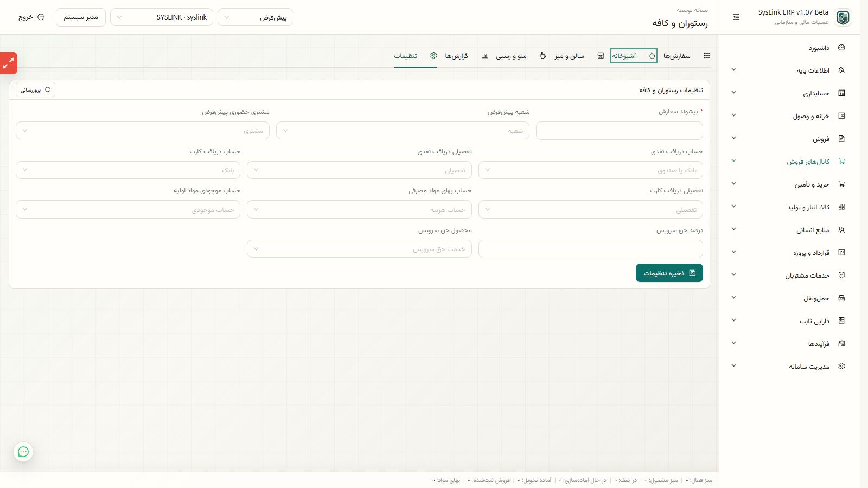868x488 pixels.
Task: Expand the اطلاعات پایه menu chevron
Action: [x=733, y=70]
